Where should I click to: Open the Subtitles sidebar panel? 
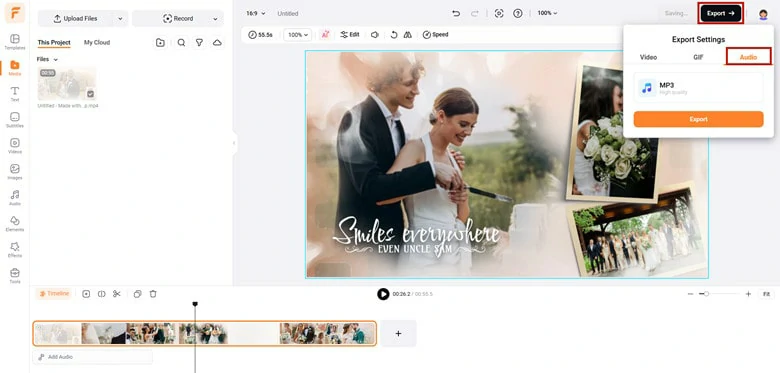(14, 119)
